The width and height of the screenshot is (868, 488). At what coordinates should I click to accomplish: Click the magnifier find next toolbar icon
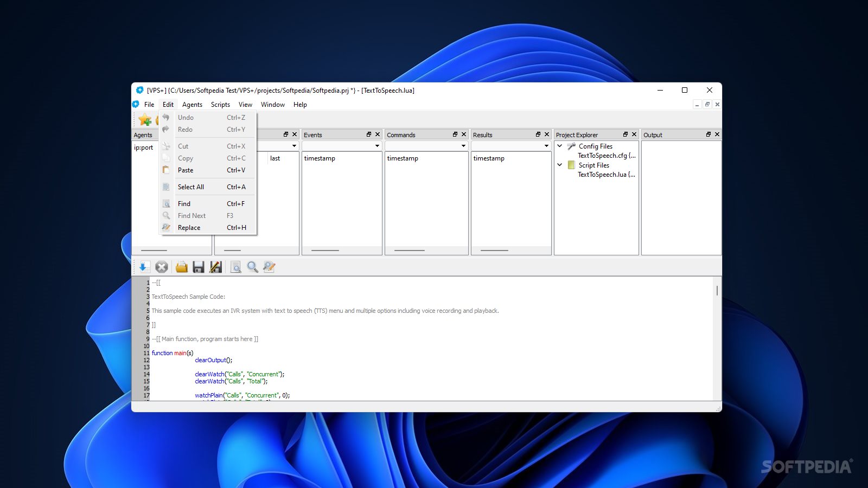[253, 267]
